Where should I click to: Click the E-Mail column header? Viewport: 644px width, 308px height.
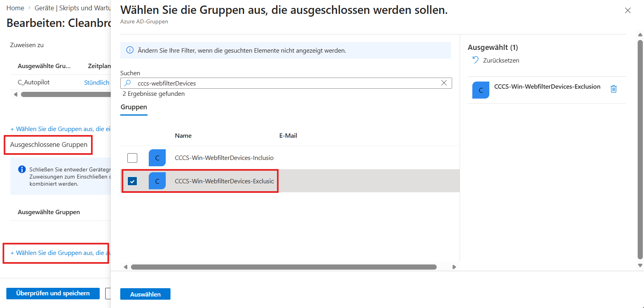point(288,135)
